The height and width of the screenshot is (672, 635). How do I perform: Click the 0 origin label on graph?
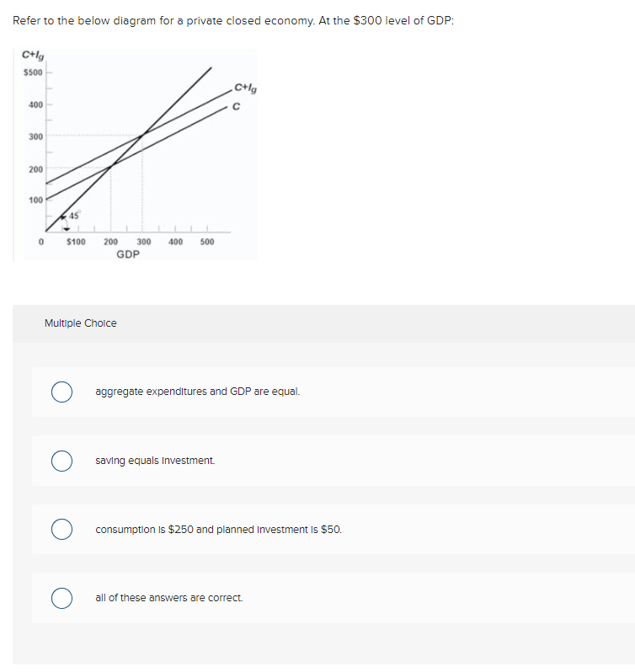click(x=41, y=242)
